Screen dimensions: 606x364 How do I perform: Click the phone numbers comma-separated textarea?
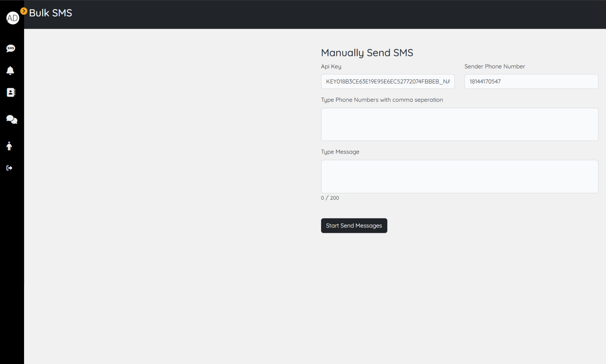click(x=459, y=124)
